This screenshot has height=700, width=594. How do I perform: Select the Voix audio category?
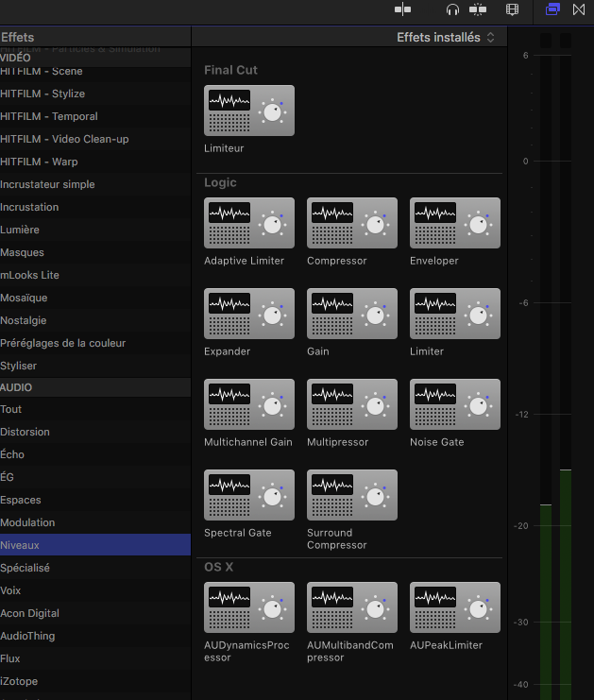click(x=95, y=590)
